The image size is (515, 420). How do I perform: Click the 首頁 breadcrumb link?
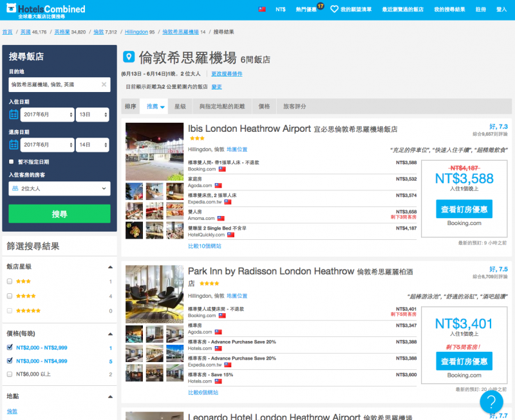7,32
